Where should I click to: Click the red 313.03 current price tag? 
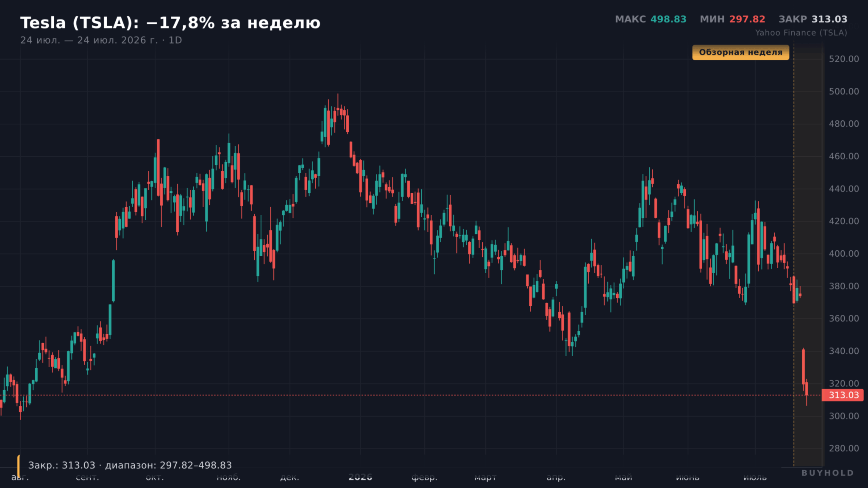coord(843,395)
